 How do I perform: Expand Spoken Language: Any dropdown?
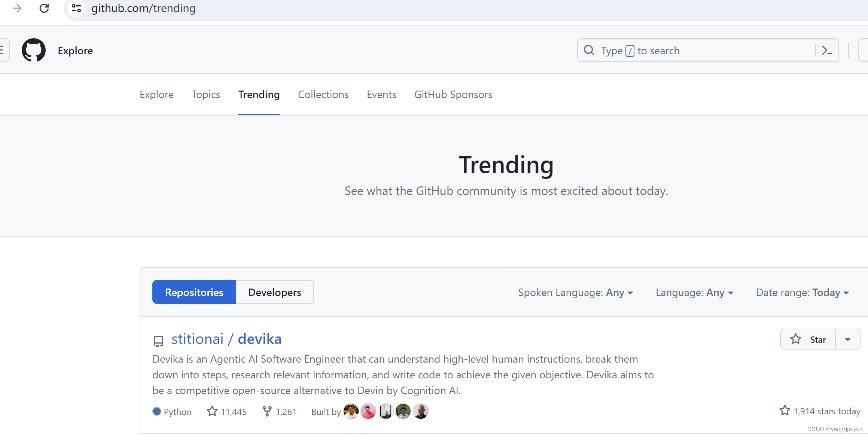click(576, 292)
